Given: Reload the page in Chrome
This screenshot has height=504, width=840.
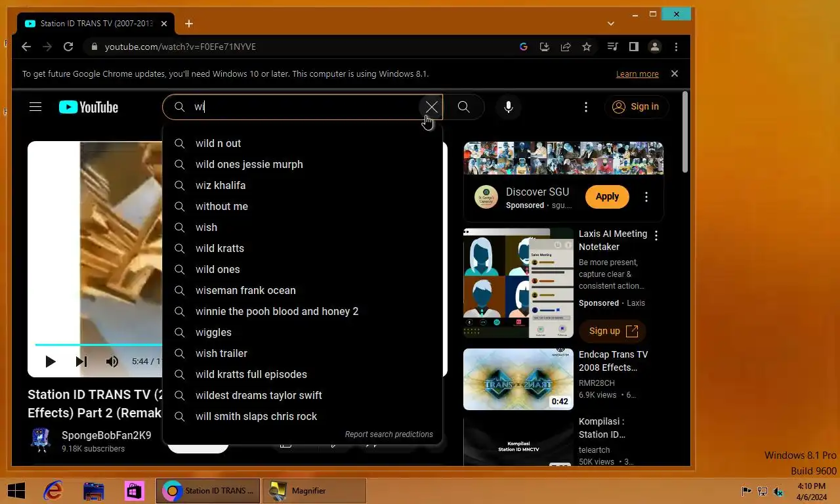Looking at the screenshot, I should [68, 47].
